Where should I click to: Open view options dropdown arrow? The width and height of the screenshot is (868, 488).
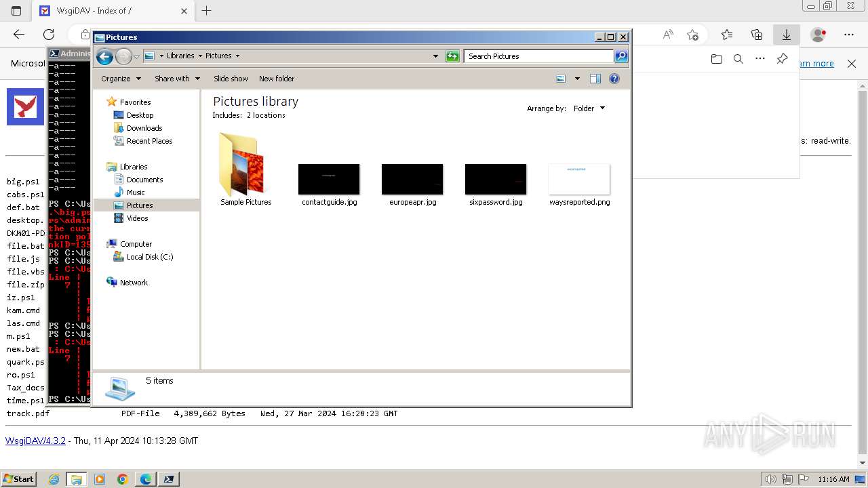tap(577, 79)
